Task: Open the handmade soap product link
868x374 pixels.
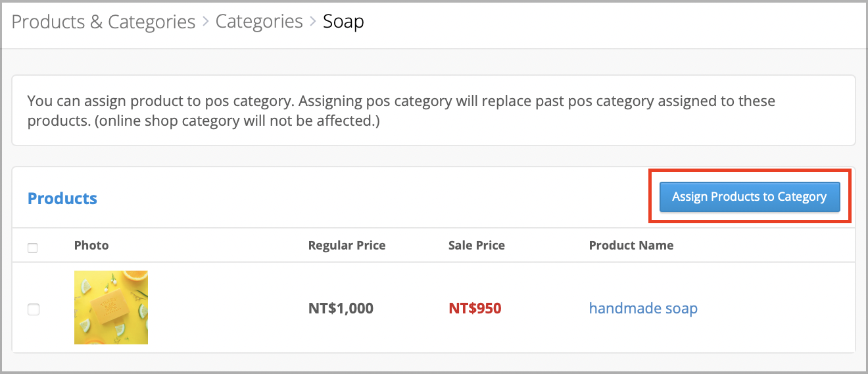Action: [x=643, y=308]
